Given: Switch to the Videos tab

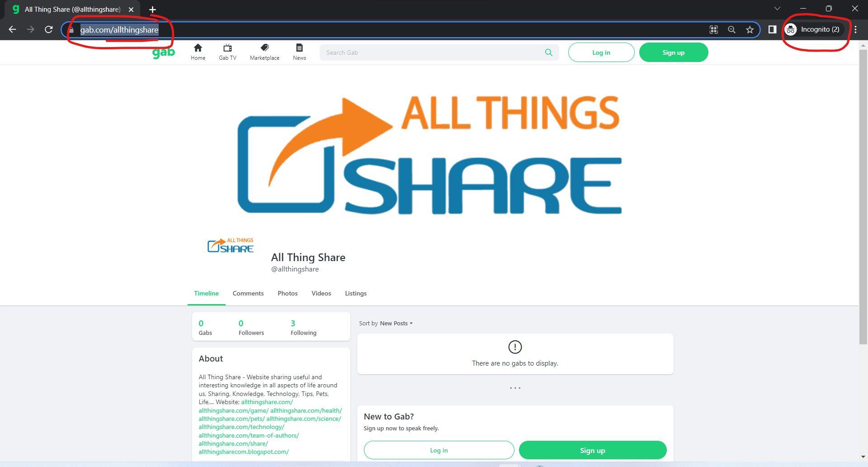Looking at the screenshot, I should click(x=321, y=293).
